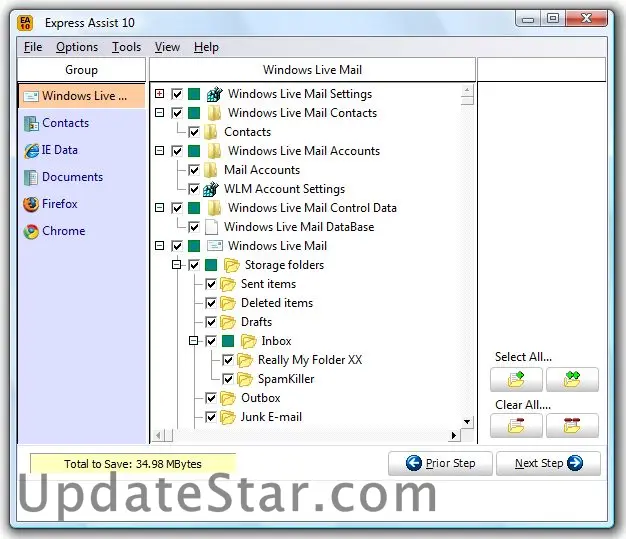Viewport: 626px width, 539px height.
Task: Open the Firefox group
Action: coord(50,204)
